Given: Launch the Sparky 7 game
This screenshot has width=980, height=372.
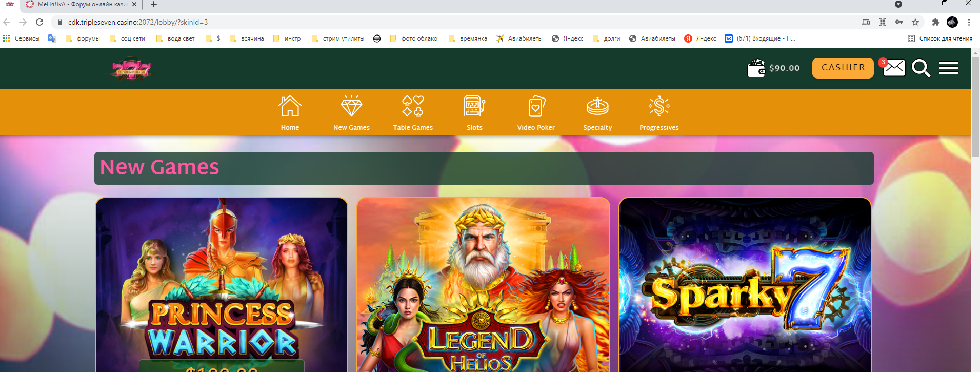Looking at the screenshot, I should 745,285.
